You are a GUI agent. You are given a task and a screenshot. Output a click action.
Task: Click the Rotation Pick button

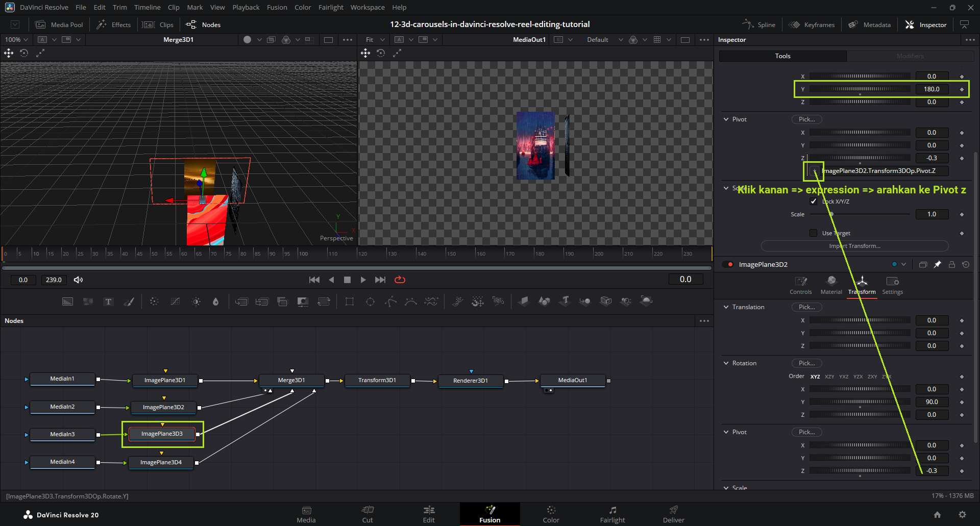coord(806,363)
